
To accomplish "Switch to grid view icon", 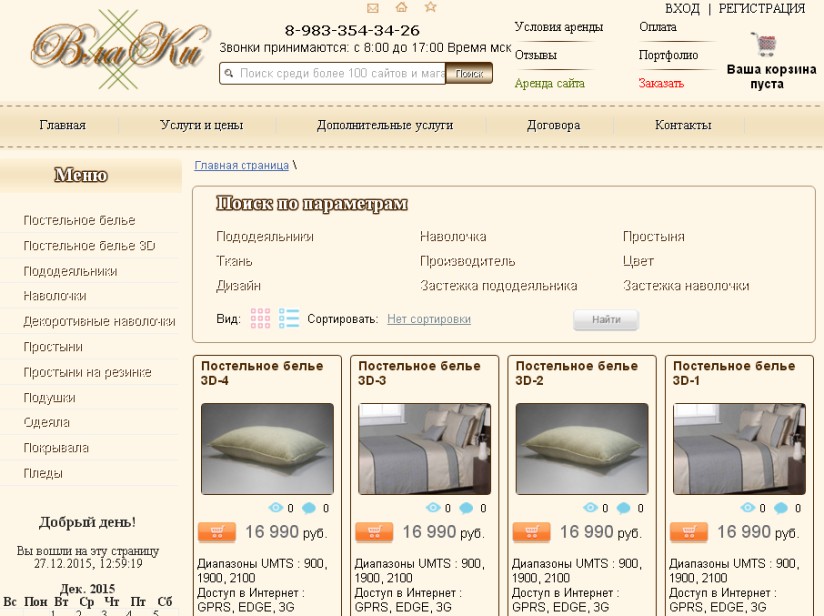I will click(x=260, y=319).
